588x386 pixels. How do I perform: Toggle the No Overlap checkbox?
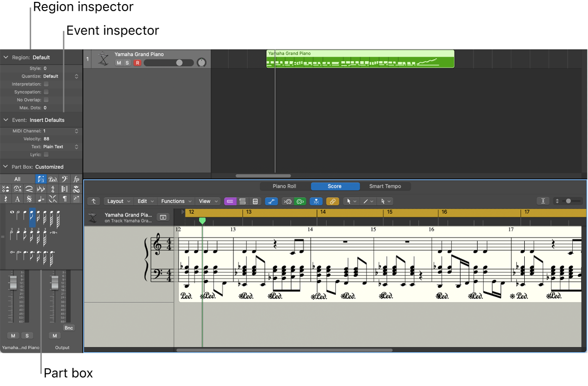coord(46,100)
